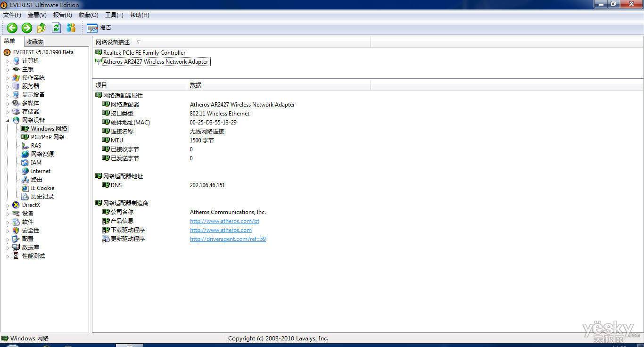Click the 存储器 storage icon
This screenshot has width=644, height=347.
16,112
